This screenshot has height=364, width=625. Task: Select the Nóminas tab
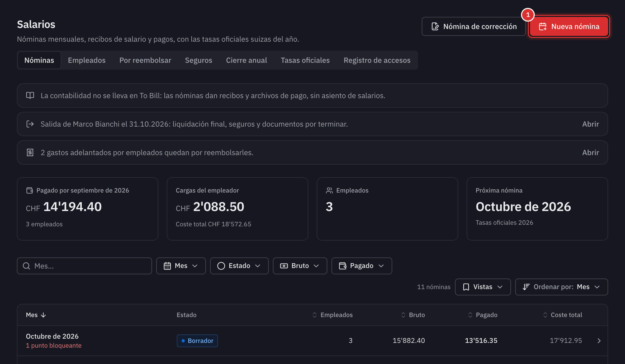coord(39,60)
